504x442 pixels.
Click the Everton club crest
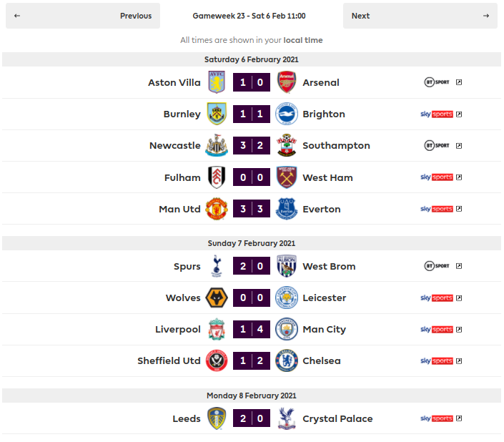tap(286, 209)
